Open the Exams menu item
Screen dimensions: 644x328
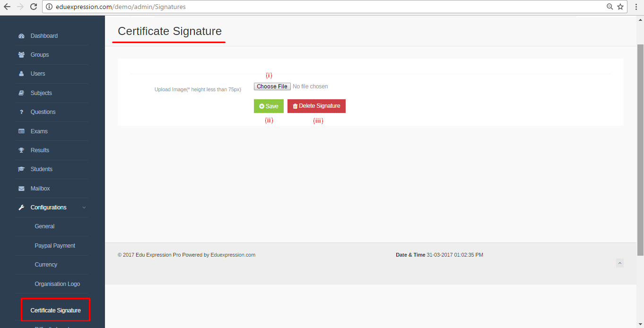39,131
